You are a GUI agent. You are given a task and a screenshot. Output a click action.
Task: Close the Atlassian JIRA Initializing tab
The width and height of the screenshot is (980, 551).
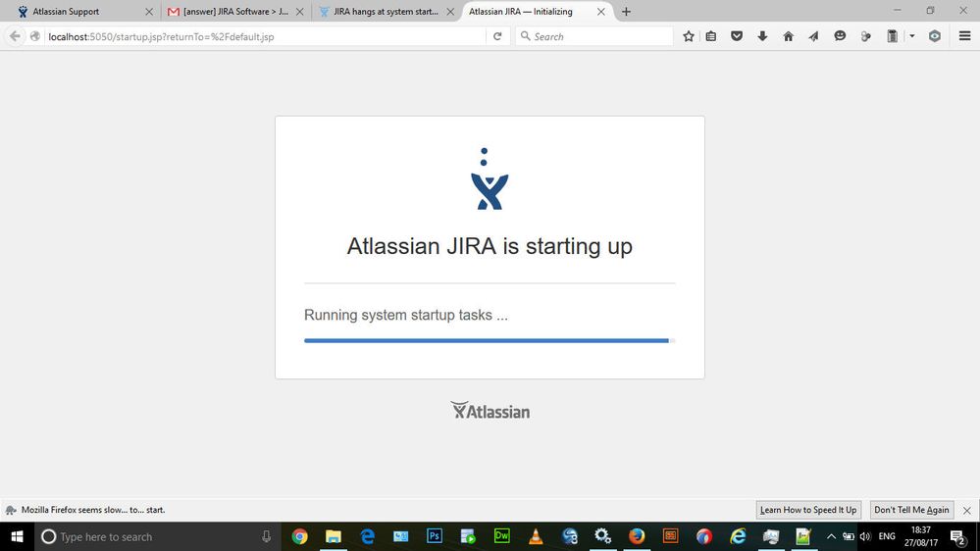click(600, 11)
